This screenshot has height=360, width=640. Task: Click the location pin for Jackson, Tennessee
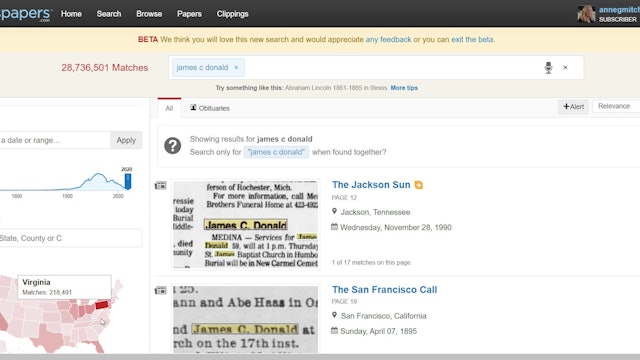click(x=334, y=211)
